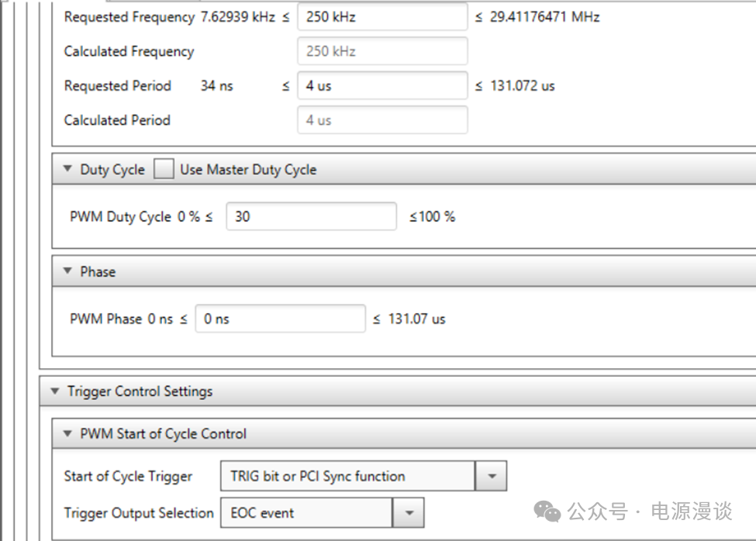This screenshot has width=756, height=541.
Task: Enable Use Master Duty Cycle checkbox
Action: tap(164, 170)
